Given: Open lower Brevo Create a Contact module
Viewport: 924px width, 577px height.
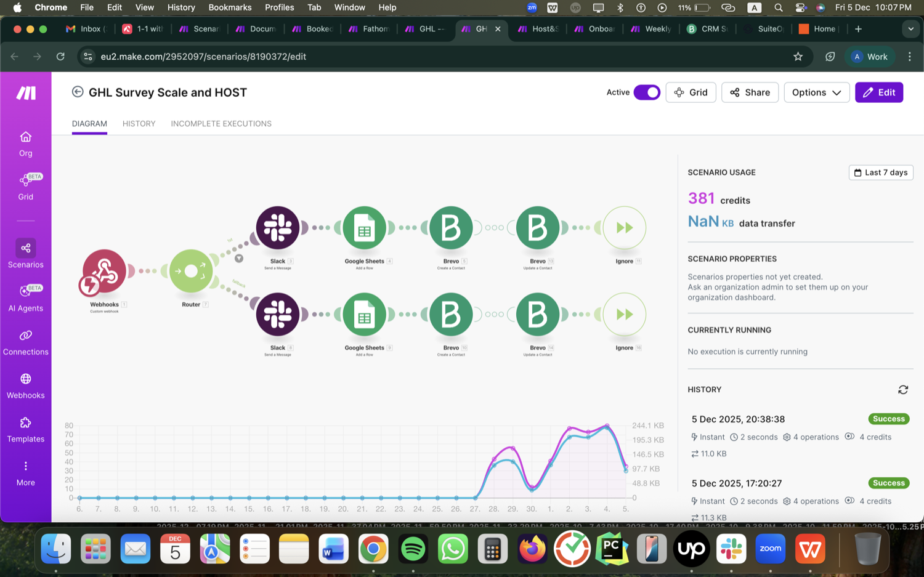Looking at the screenshot, I should [x=451, y=315].
